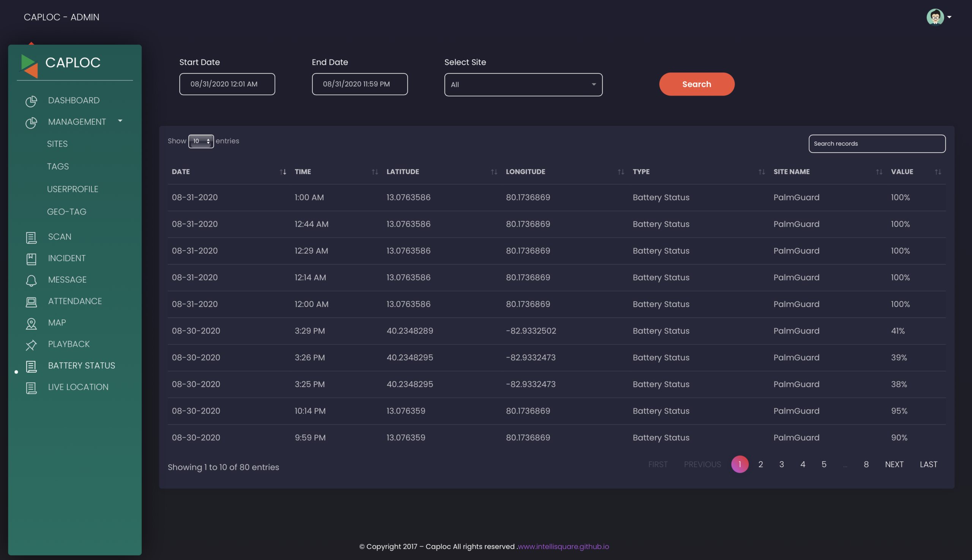Open the Incident bookmark icon
Screen dimensions: 972x560
coord(31,259)
